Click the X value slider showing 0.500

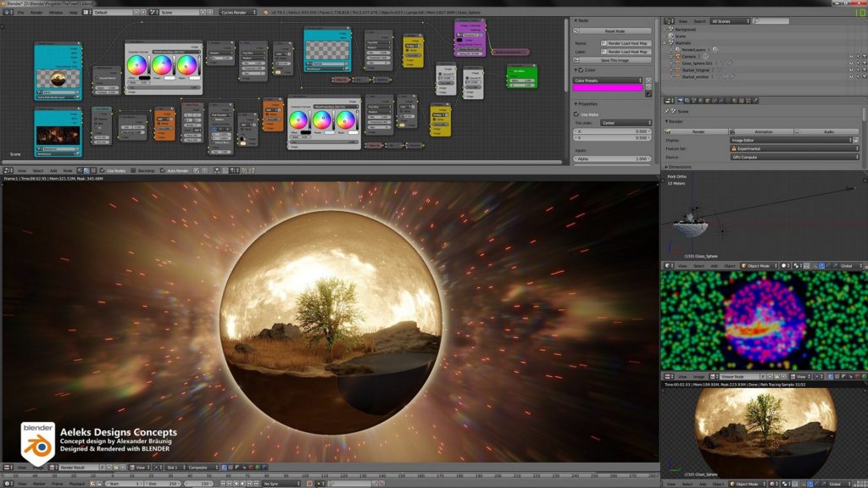pos(612,131)
